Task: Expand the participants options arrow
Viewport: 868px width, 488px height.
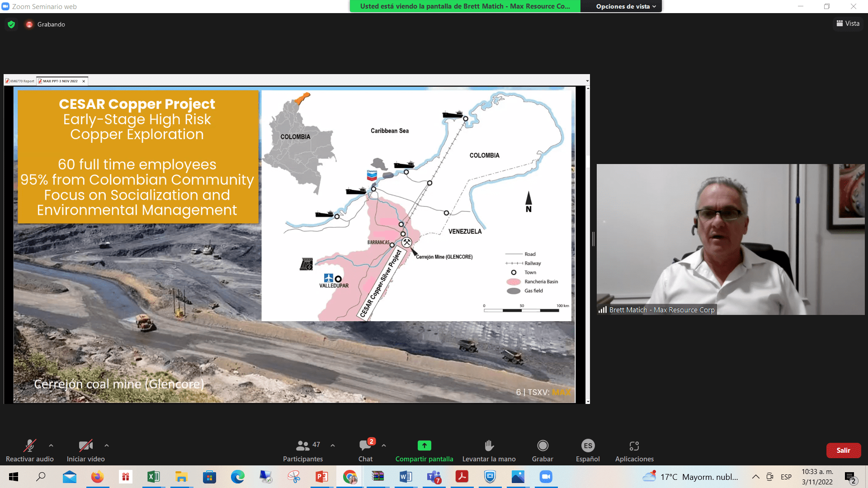Action: (333, 446)
